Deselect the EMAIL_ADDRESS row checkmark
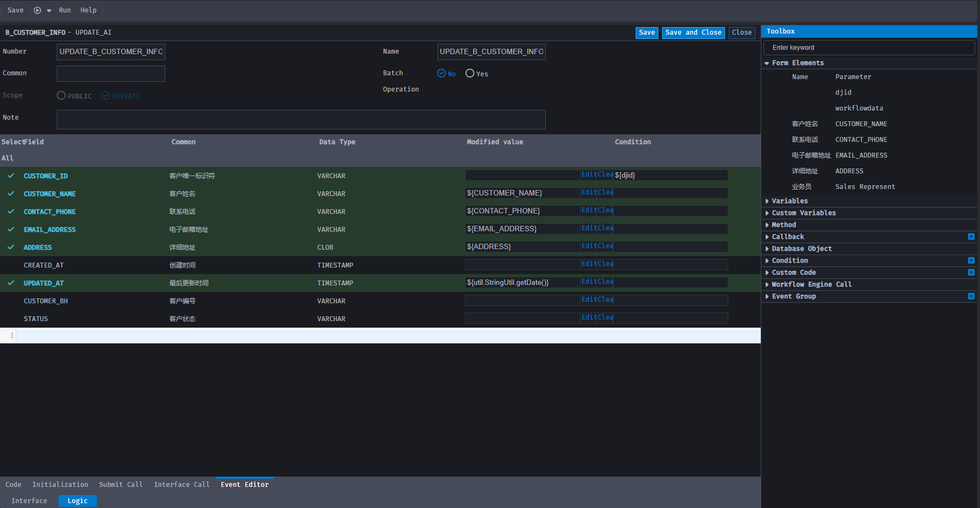This screenshot has height=508, width=980. click(11, 230)
